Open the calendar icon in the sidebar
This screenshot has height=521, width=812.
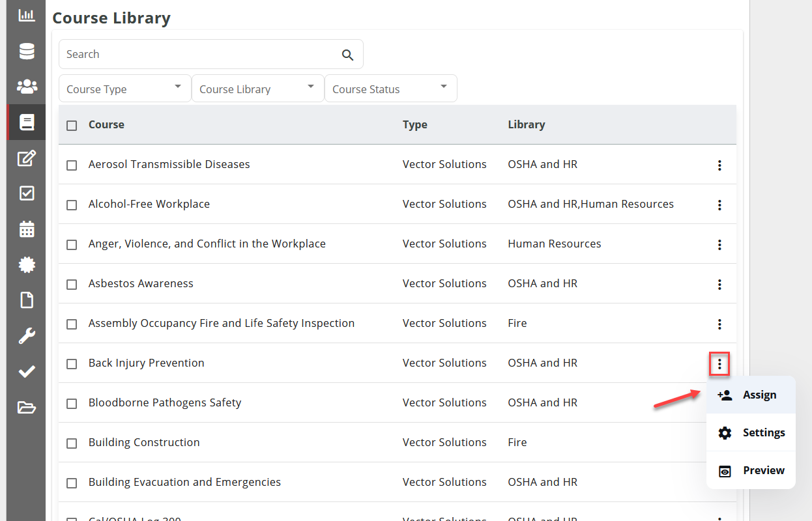[x=25, y=229]
